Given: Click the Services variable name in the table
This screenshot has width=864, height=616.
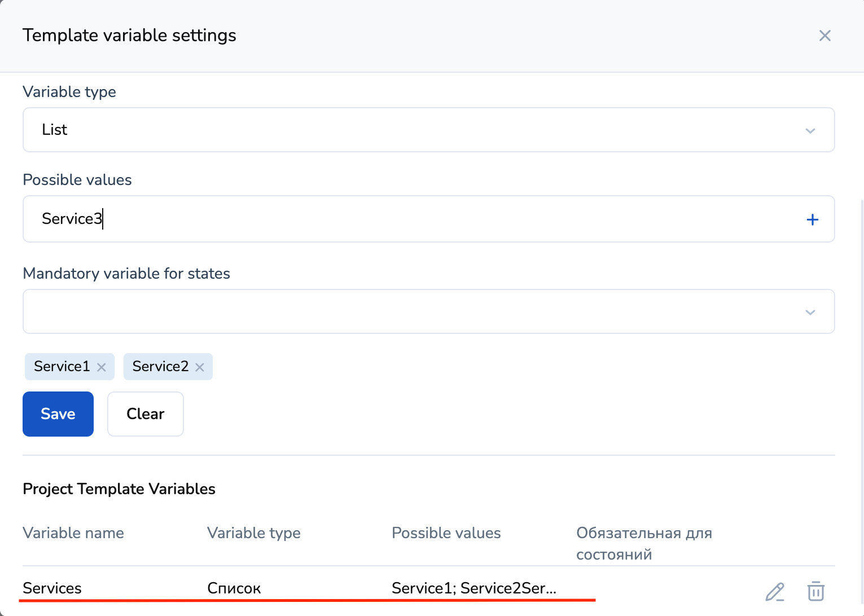Looking at the screenshot, I should coord(52,588).
